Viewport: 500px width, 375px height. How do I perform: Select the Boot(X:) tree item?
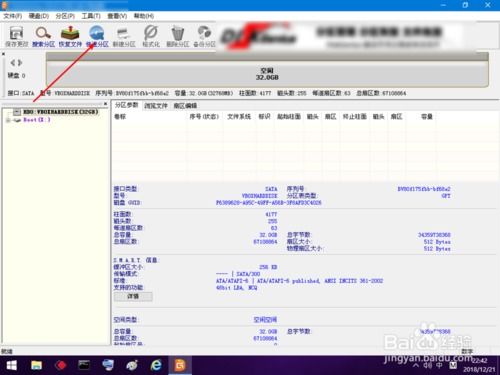coord(37,120)
